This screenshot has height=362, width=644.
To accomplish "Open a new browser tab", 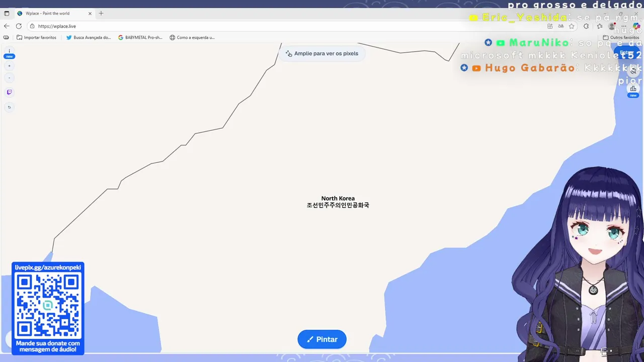I will point(101,14).
